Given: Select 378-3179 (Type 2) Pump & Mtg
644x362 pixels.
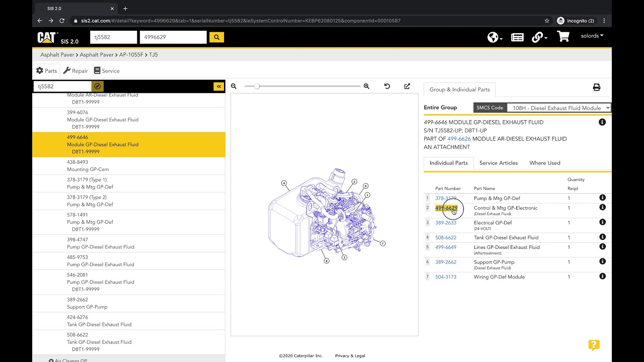Looking at the screenshot, I should (129, 201).
